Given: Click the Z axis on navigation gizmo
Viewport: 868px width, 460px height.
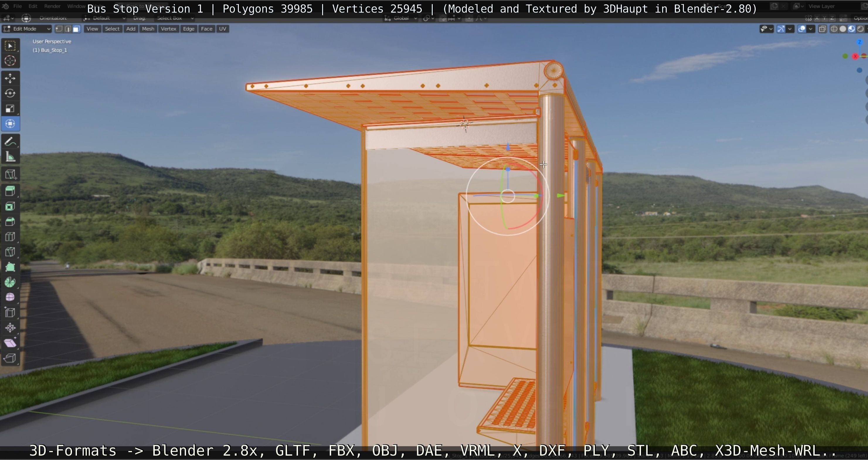Looking at the screenshot, I should pos(859,42).
